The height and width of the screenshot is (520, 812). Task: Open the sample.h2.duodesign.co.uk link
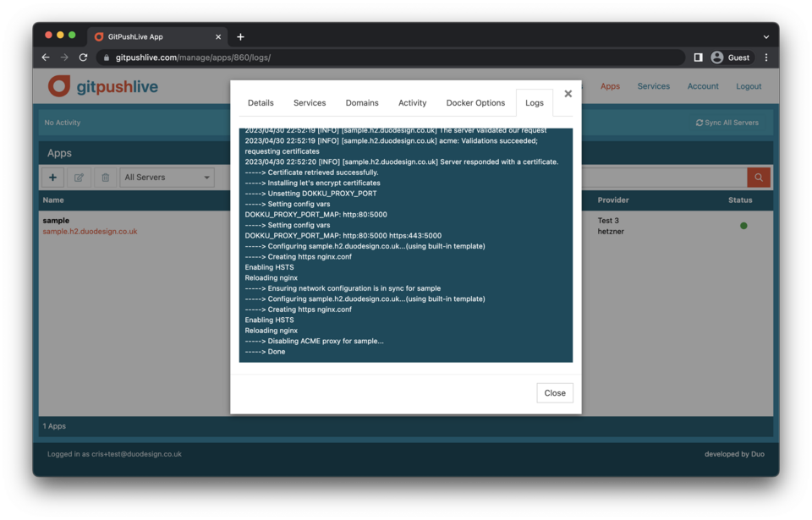(90, 232)
